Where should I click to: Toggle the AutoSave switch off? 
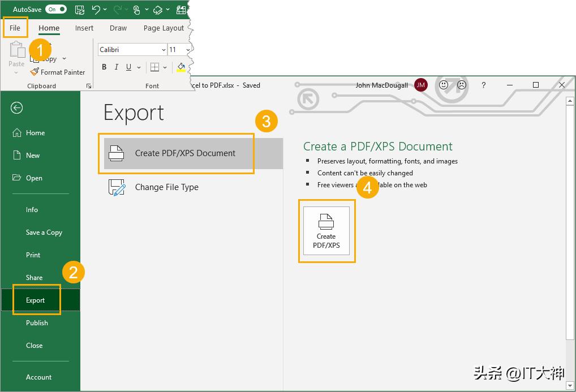(55, 9)
